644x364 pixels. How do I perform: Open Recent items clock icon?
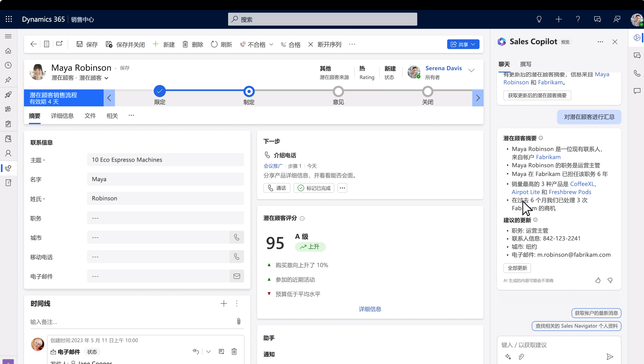tap(8, 65)
